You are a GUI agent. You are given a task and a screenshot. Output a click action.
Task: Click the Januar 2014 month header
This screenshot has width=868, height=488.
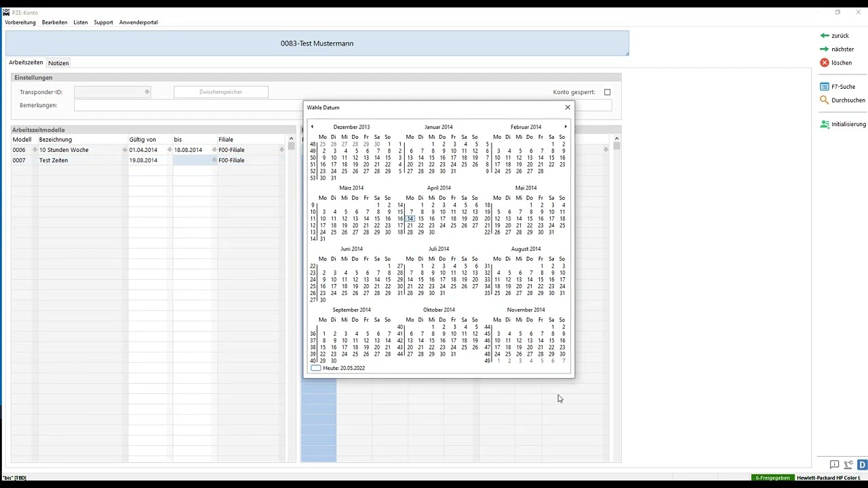[x=439, y=127]
